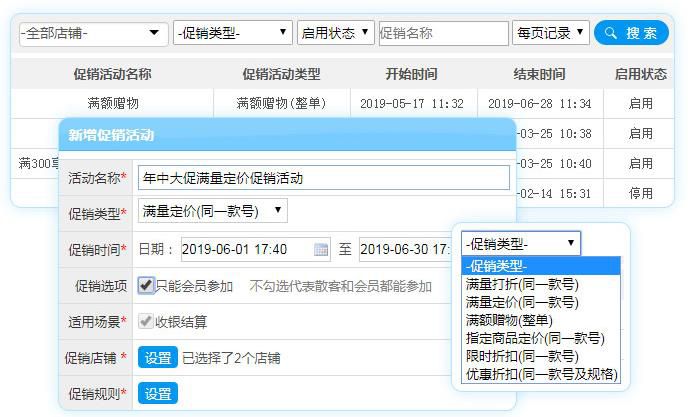
Task: Open the 满量定价(同一款号) promotion type dropdown
Action: point(212,211)
